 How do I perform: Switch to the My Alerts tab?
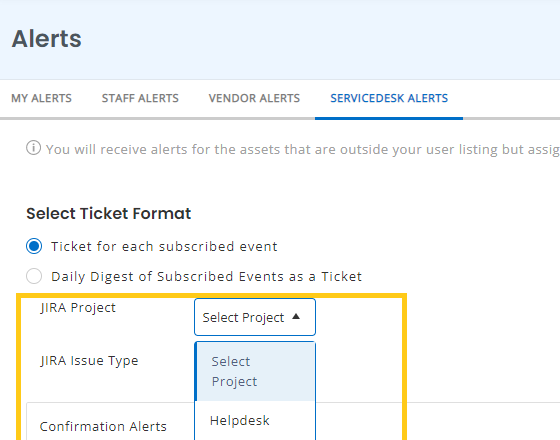pos(41,98)
